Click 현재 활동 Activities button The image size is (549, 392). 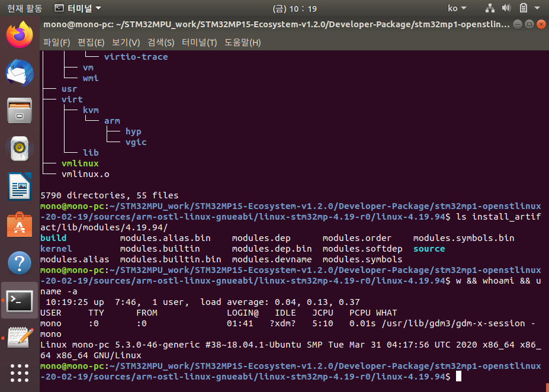click(x=24, y=8)
